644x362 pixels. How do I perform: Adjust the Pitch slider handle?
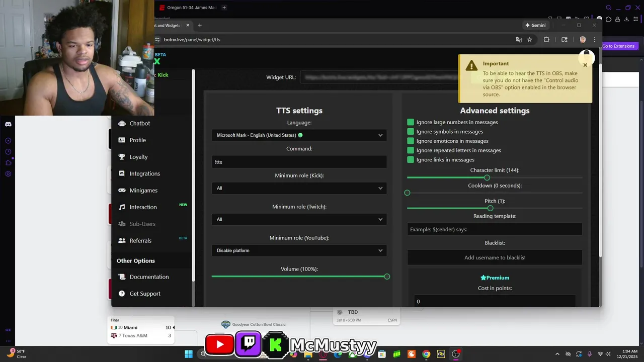click(x=490, y=208)
